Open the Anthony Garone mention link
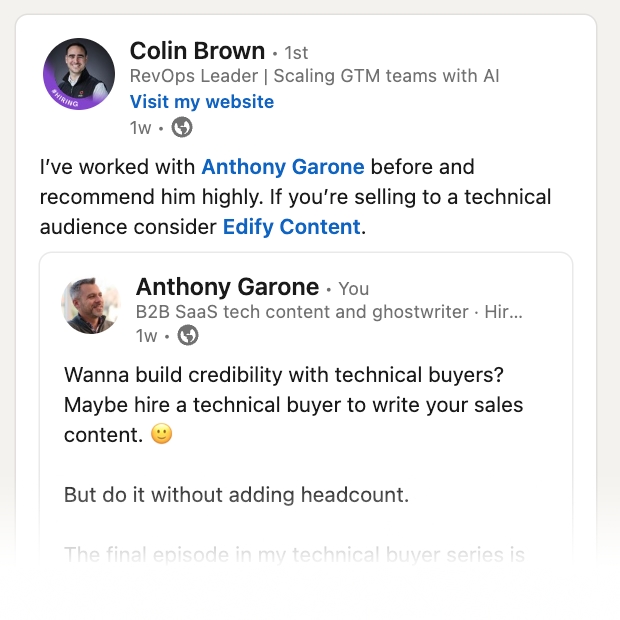Screen dimensions: 620x620 click(x=283, y=167)
